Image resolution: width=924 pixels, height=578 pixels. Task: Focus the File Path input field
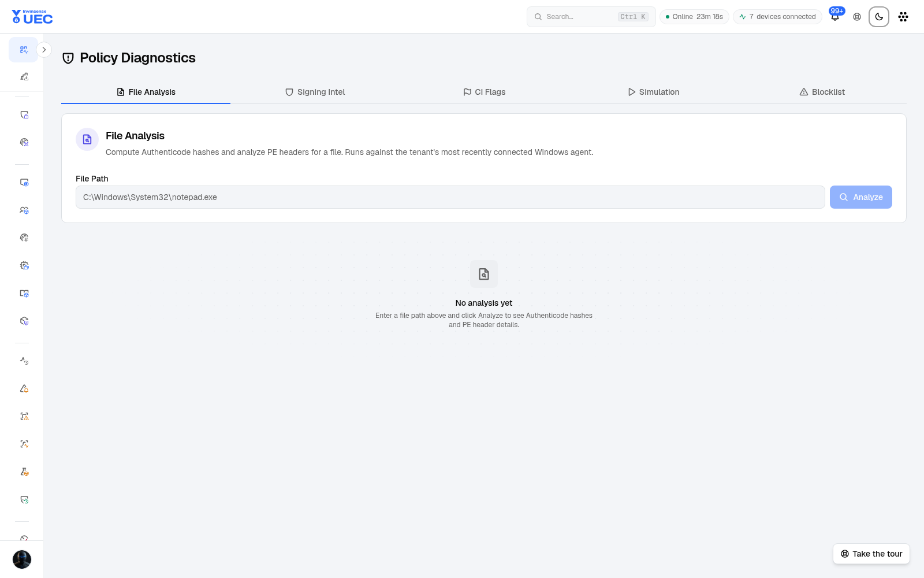tap(450, 197)
